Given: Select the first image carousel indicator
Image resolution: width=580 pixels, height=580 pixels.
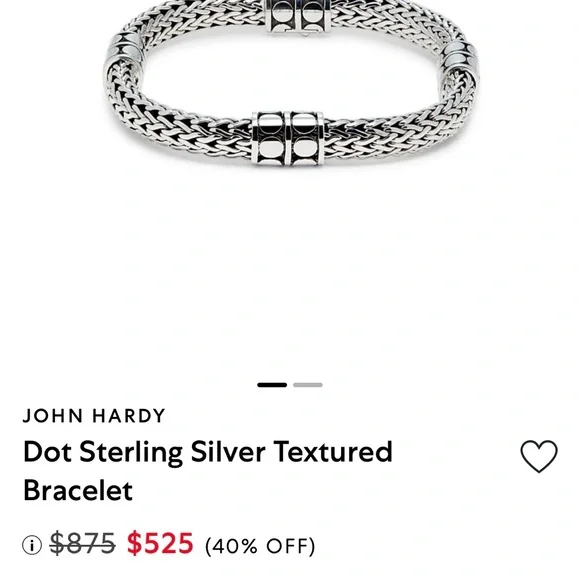Looking at the screenshot, I should [x=272, y=385].
